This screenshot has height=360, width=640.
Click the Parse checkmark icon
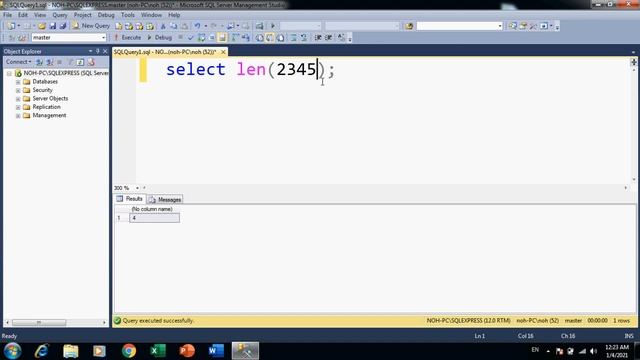[x=190, y=38]
